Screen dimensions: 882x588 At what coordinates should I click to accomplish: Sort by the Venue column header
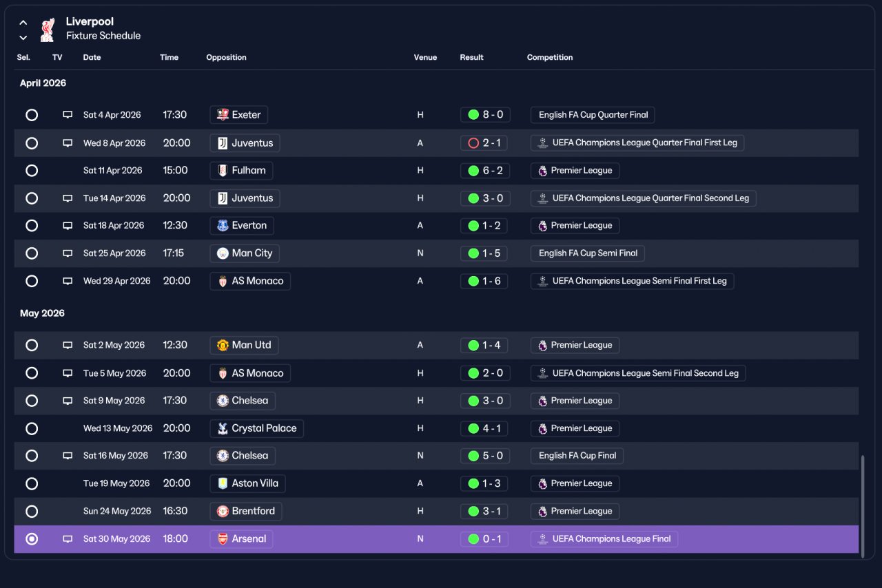(x=425, y=57)
